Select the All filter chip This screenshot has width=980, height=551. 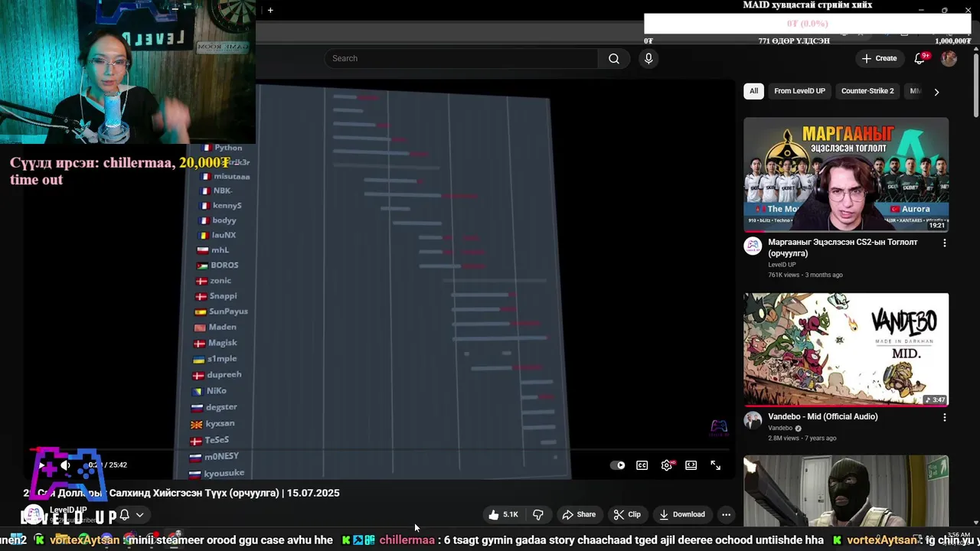pos(753,91)
